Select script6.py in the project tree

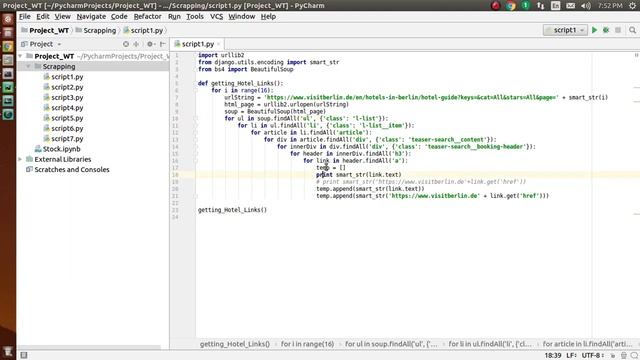[x=67, y=128]
